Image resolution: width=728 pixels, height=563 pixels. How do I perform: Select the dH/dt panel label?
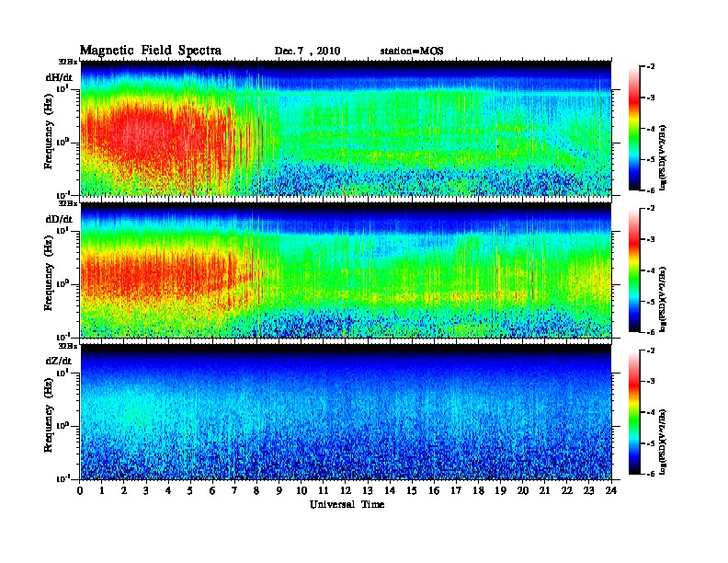coord(59,77)
